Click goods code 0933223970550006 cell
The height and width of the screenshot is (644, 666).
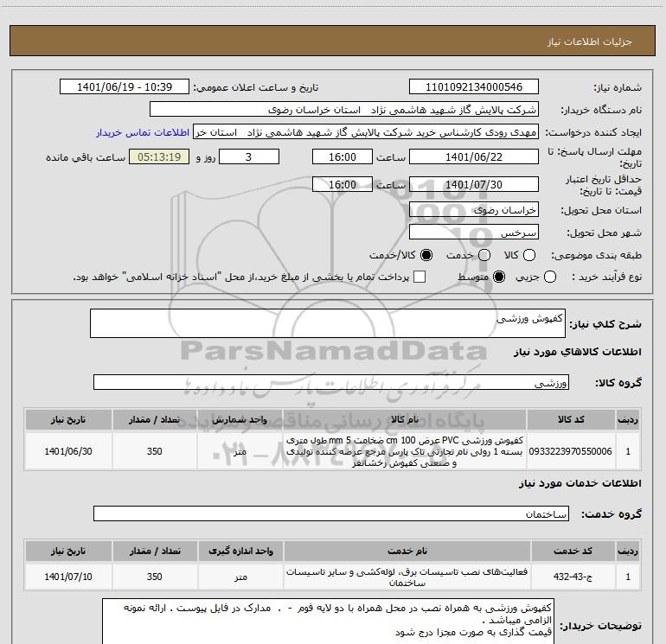pos(571,451)
